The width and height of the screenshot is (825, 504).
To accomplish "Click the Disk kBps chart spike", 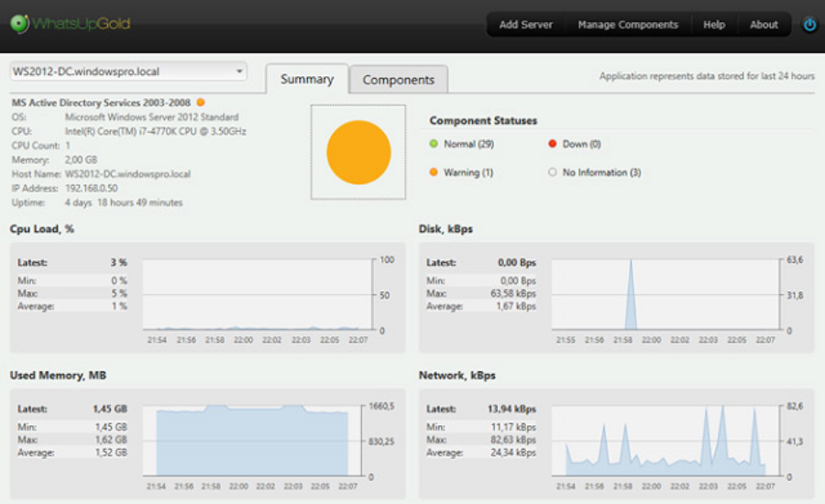I will click(631, 295).
